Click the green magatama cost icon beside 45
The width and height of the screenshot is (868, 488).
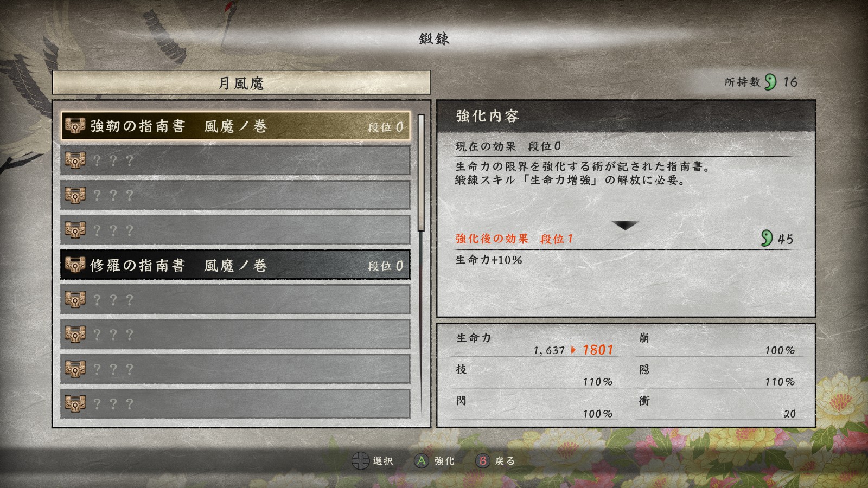click(767, 238)
